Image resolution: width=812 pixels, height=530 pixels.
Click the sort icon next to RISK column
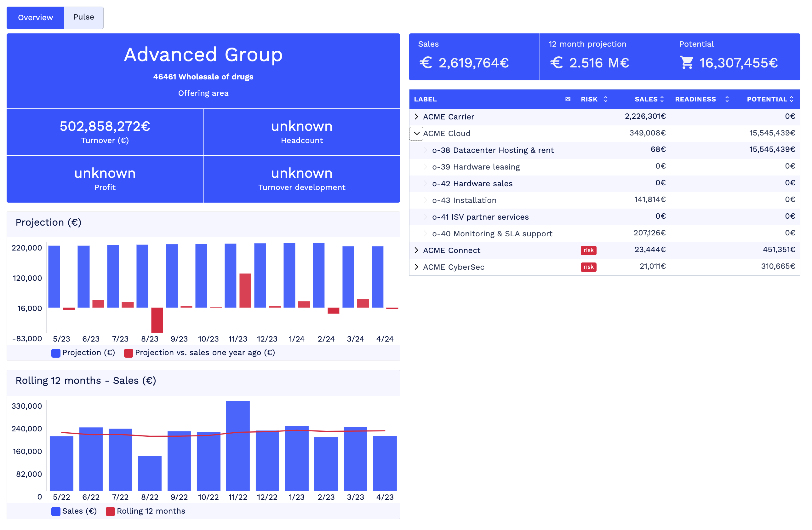tap(606, 99)
